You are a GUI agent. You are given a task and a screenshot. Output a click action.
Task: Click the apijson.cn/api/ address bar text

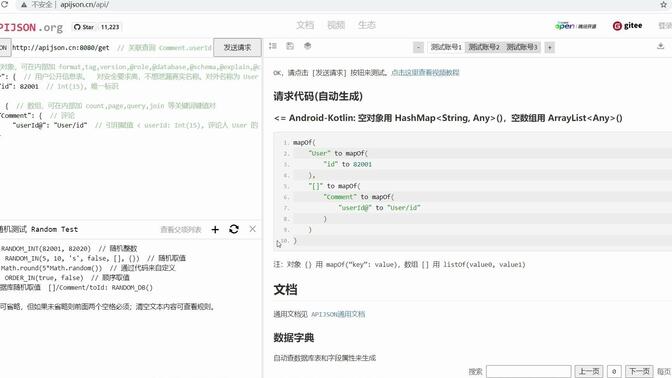tap(84, 5)
